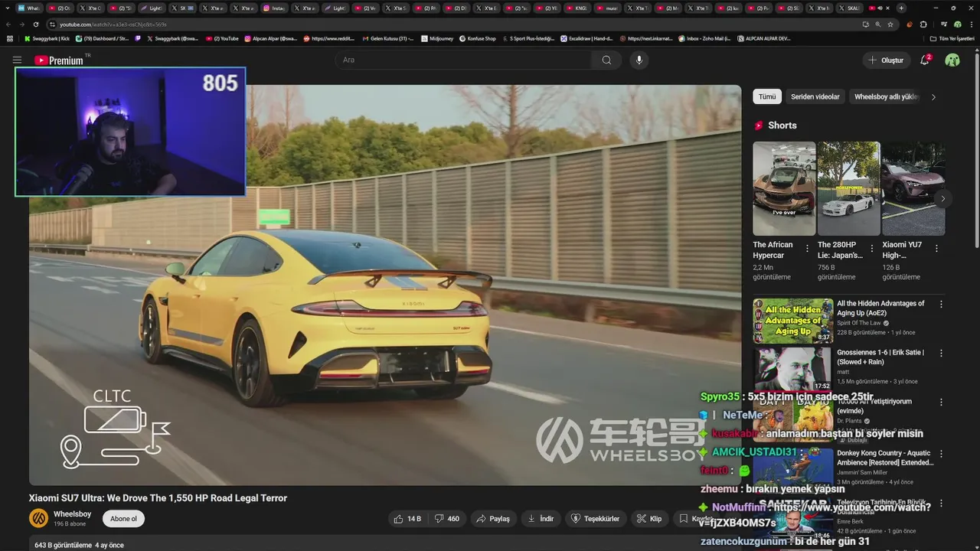Open more options for Aging Up video
Screen dimensions: 980x551
941,304
